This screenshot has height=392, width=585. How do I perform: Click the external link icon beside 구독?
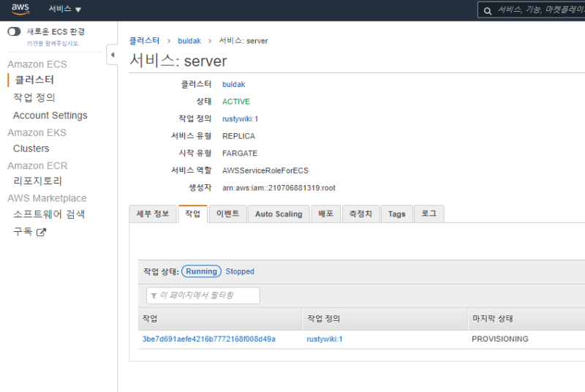tap(42, 232)
